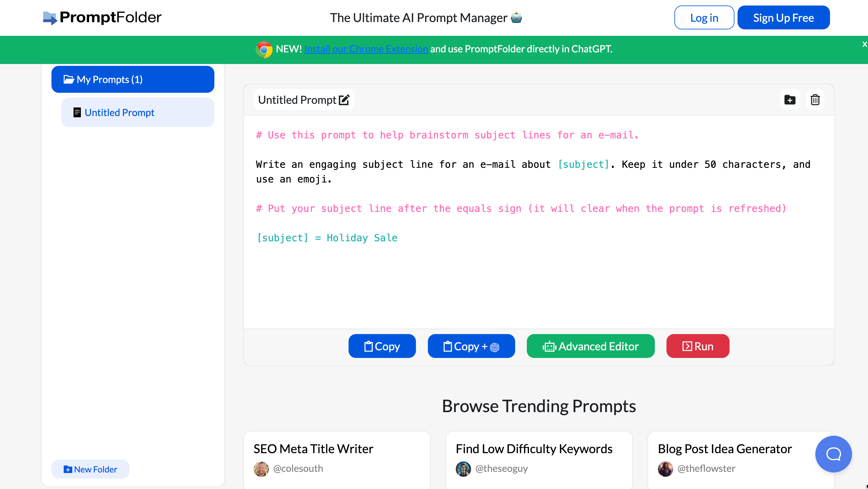Click the '# Use this prompt' comment line
Screen dimensions: 868x489
tap(447, 135)
